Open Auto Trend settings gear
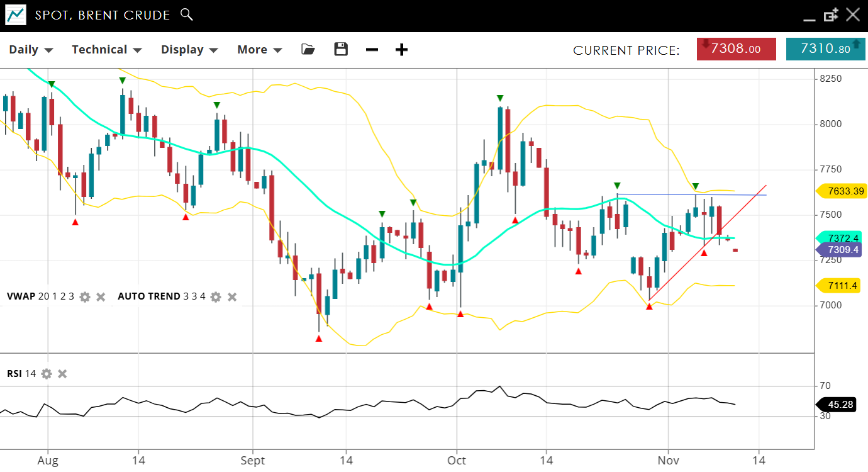Screen dimensions: 868x472 click(216, 296)
